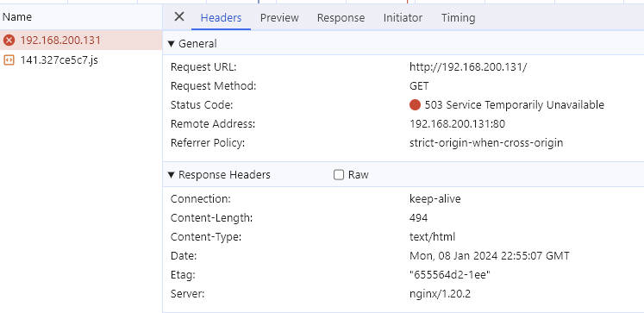This screenshot has width=644, height=313.
Task: Click the red error icon beside 192.168.200.131
Action: 9,41
